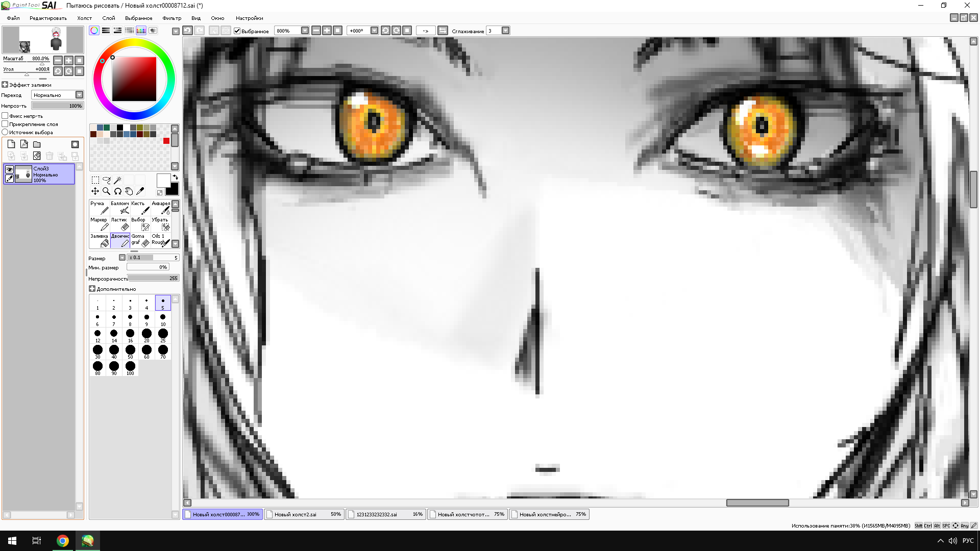This screenshot has width=980, height=551.
Task: Hide layer Слой3 with eye icon
Action: 9,169
